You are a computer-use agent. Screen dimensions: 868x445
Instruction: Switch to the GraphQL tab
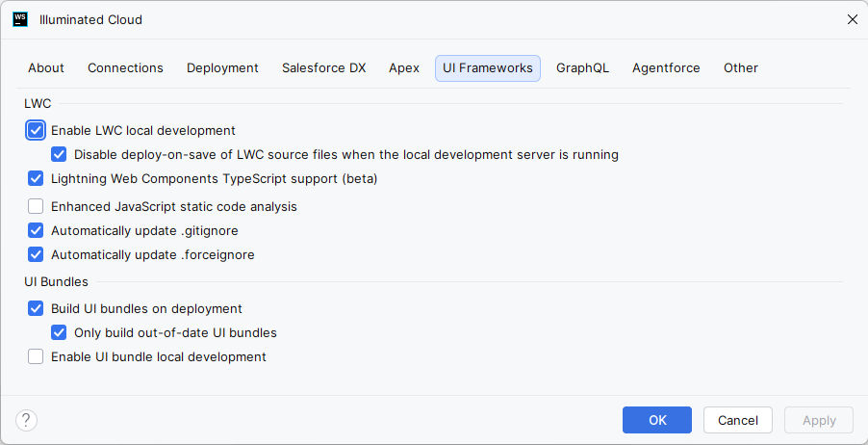(582, 68)
